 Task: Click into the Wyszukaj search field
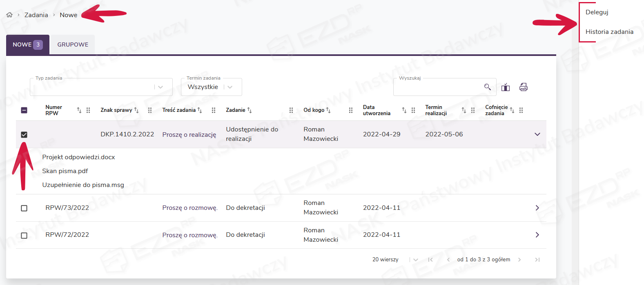[437, 87]
